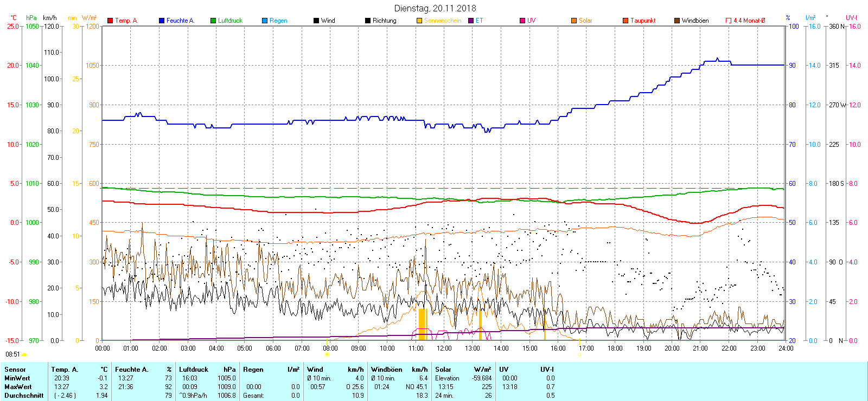Click the yellow Sonnenschein legend swatch
Viewport: 868px width, 401px height.
419,21
